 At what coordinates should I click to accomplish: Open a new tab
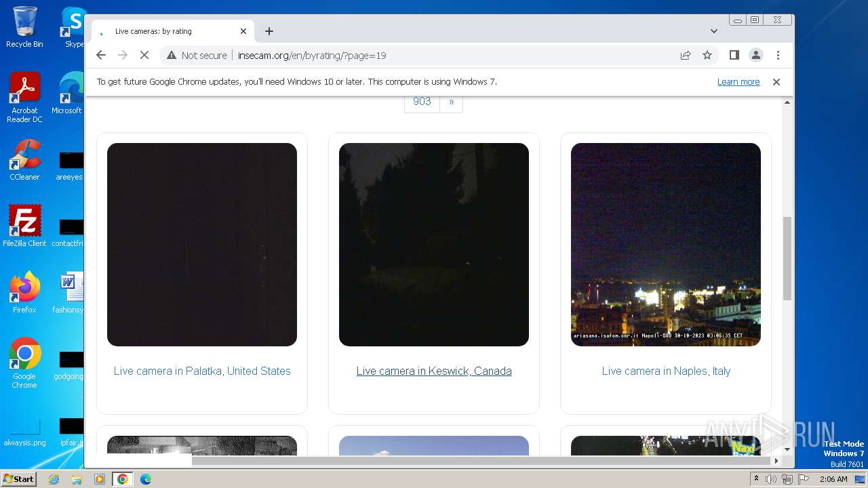pos(269,31)
